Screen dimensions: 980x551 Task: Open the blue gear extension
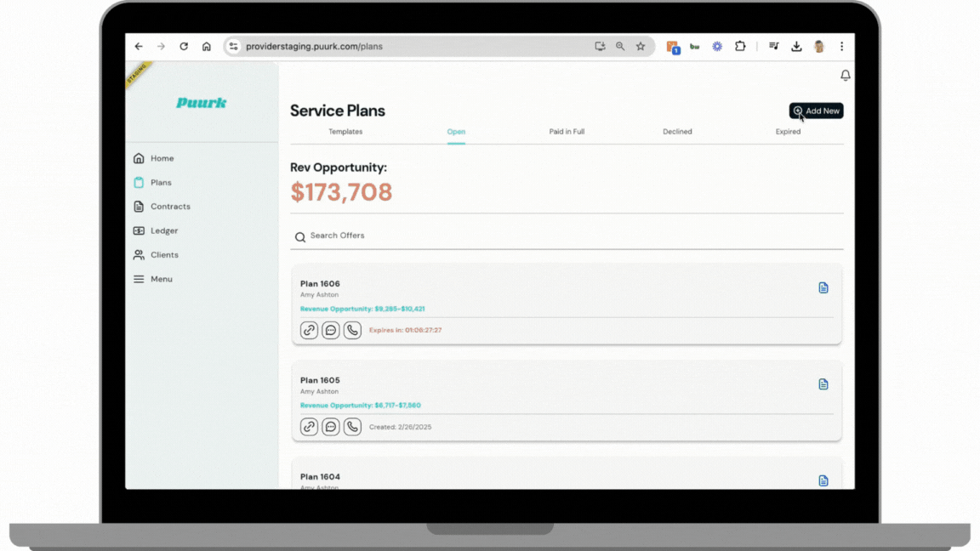point(717,46)
